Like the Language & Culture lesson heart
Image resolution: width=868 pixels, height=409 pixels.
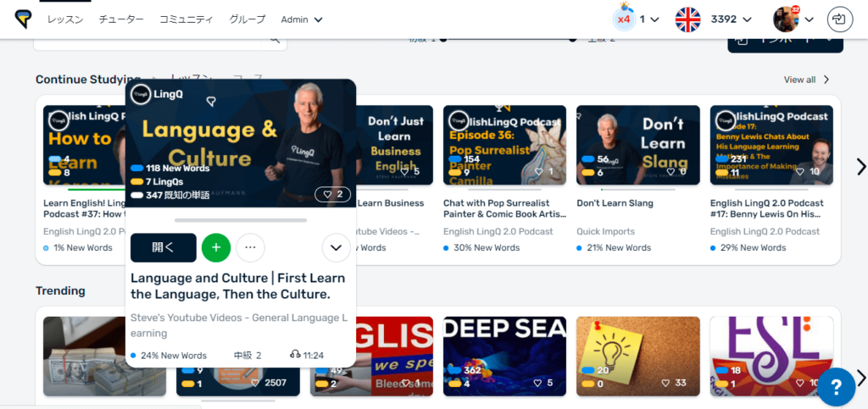(332, 195)
